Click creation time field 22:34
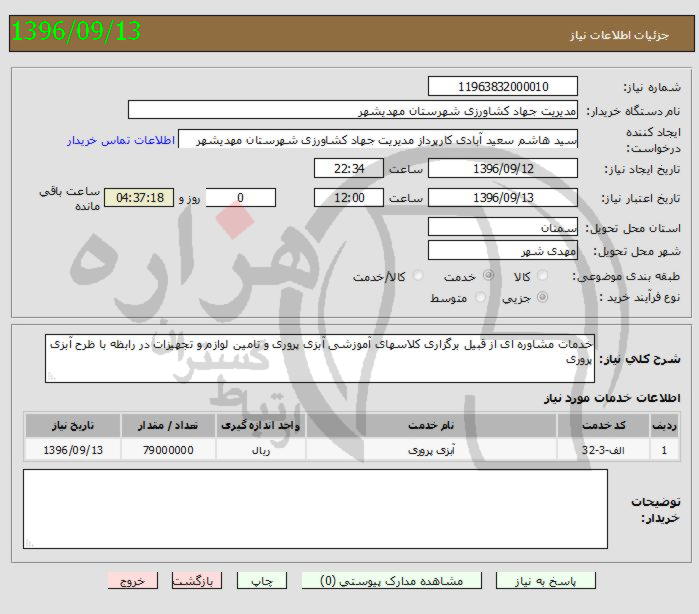 pyautogui.click(x=349, y=169)
